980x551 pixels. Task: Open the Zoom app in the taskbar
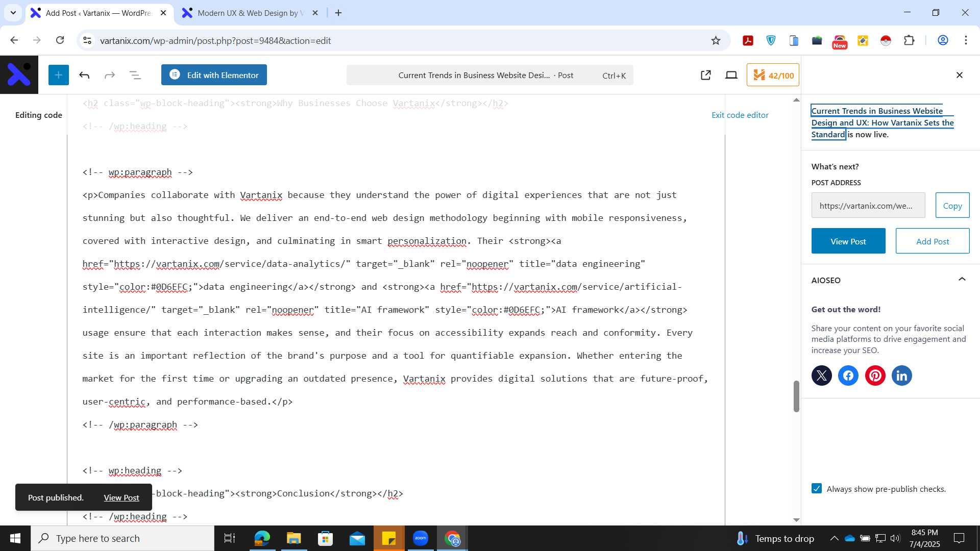(x=420, y=538)
